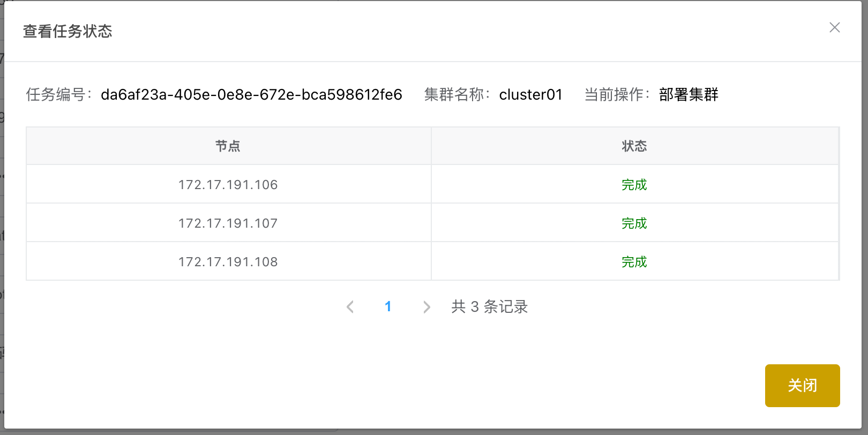Viewport: 868px width, 435px height.
Task: Click the 节点 column header
Action: (228, 146)
